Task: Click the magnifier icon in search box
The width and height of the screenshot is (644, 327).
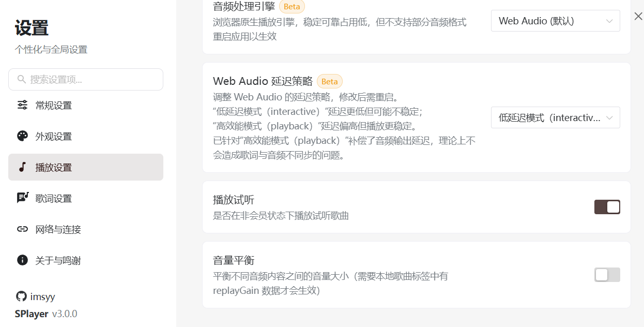Action: [22, 80]
